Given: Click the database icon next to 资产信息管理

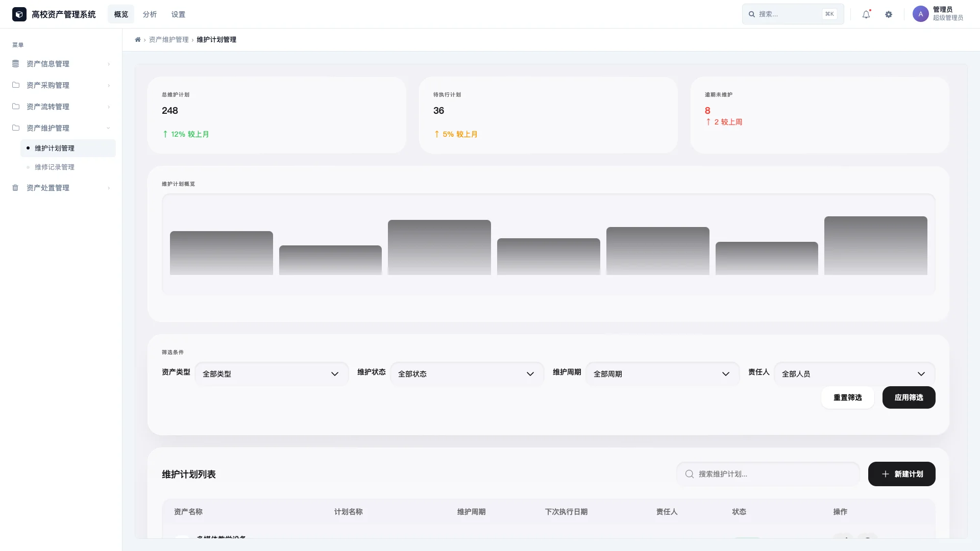Looking at the screenshot, I should pyautogui.click(x=16, y=63).
